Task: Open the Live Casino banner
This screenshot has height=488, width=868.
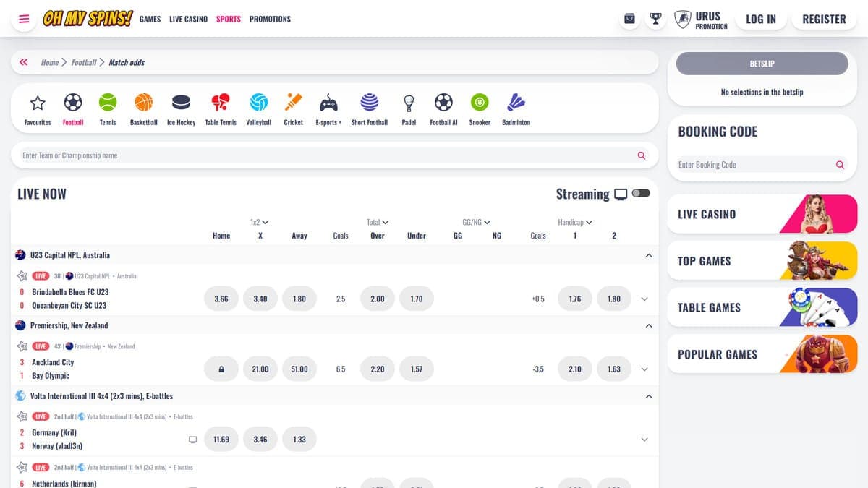Action: [762, 214]
